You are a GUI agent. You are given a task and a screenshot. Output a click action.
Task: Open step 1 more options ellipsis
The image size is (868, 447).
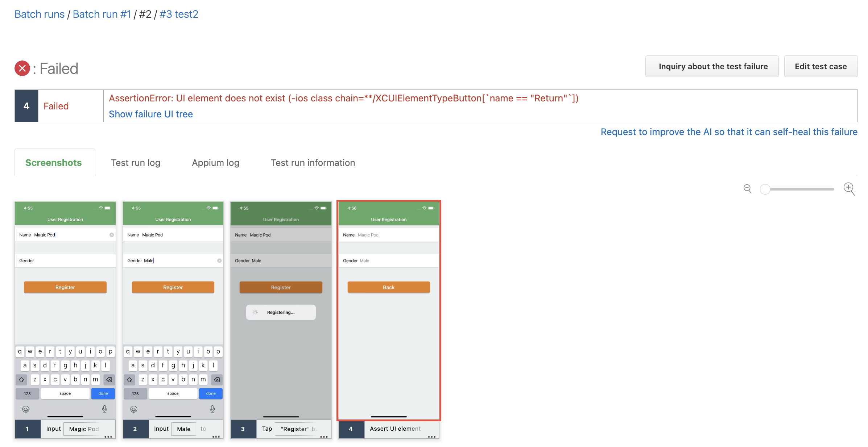(x=108, y=436)
